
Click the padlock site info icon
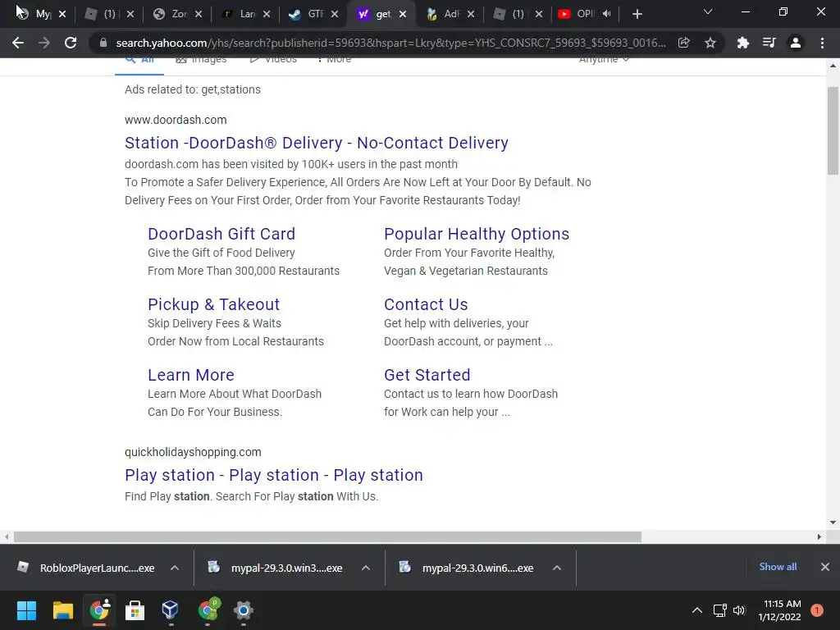[103, 43]
